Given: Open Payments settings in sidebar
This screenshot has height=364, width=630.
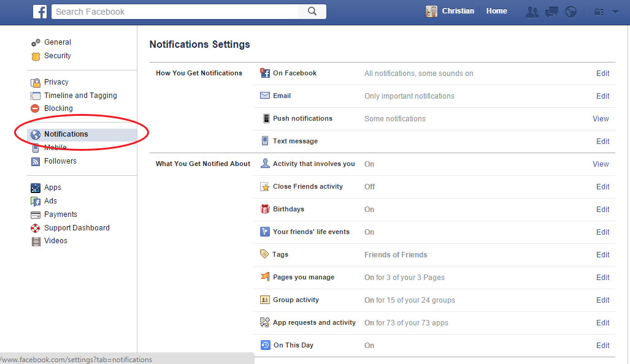Looking at the screenshot, I should [x=61, y=214].
